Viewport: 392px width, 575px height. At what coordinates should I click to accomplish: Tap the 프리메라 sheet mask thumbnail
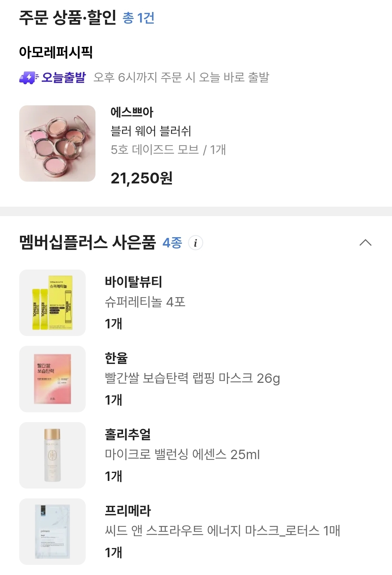coord(52,531)
